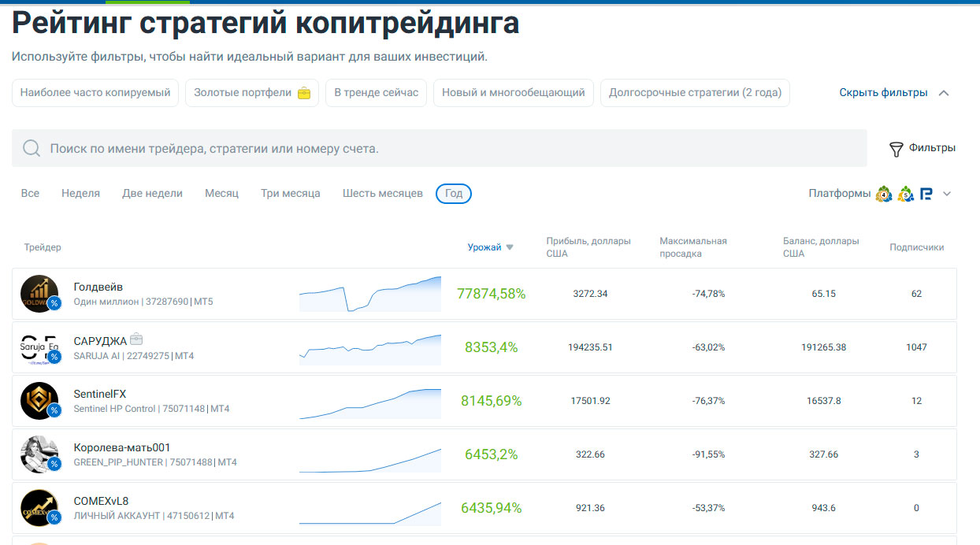Click the magnifier icon in the search bar
The height and width of the screenshot is (545, 980).
(x=32, y=148)
